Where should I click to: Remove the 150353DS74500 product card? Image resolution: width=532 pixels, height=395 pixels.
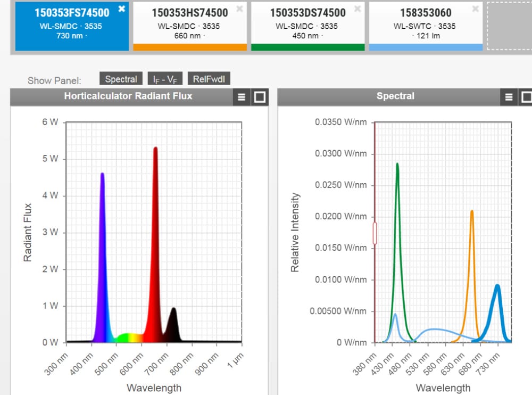tap(358, 9)
